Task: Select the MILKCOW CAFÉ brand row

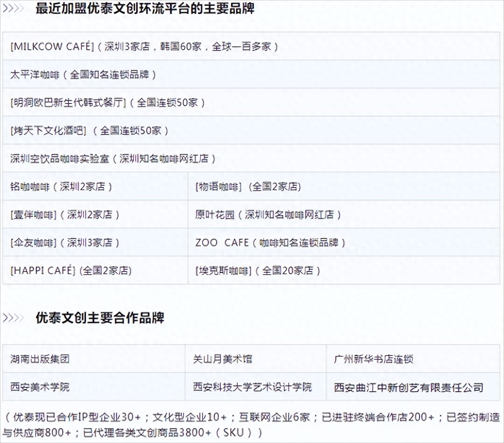Action: (144, 47)
